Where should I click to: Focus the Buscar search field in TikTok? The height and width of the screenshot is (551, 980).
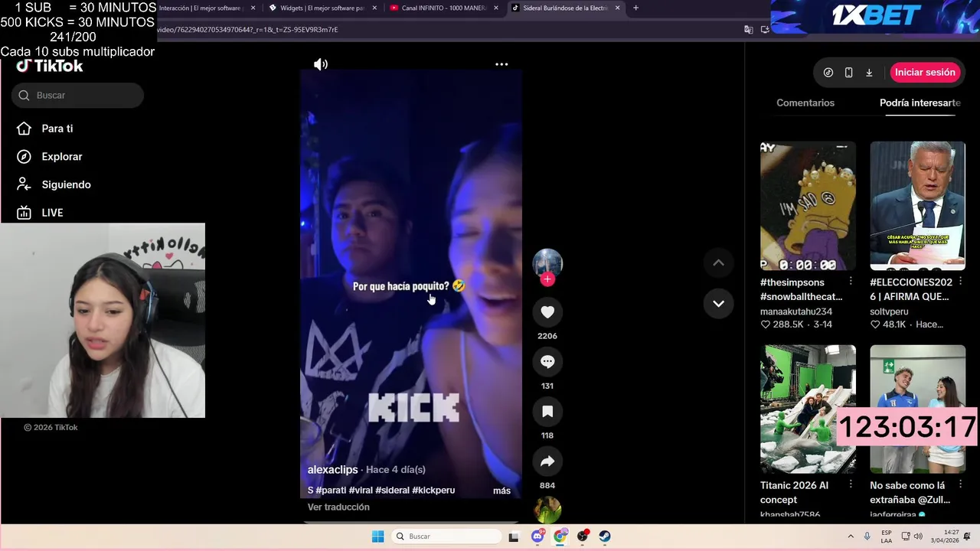coord(77,96)
